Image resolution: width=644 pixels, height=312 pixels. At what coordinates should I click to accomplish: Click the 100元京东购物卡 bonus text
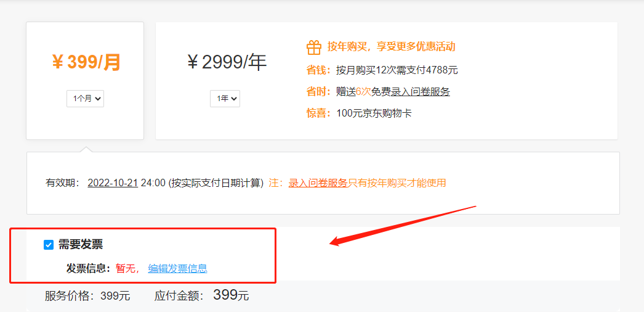click(374, 113)
